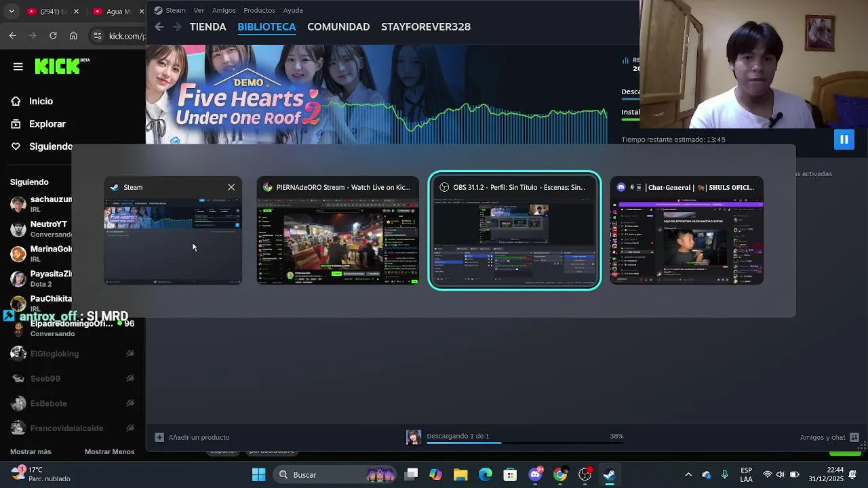Open the Amigos menu in Steam
868x488 pixels.
pyautogui.click(x=224, y=10)
